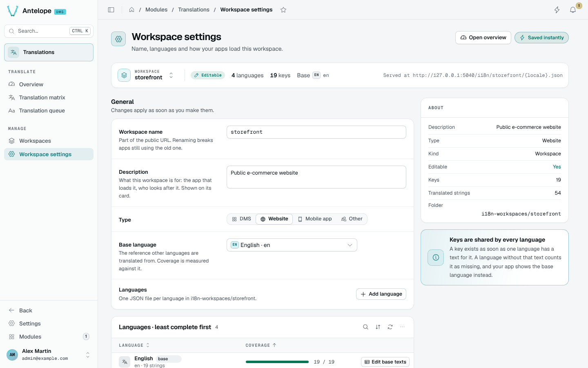Open Translations module in sidebar
This screenshot has height=368, width=588.
pos(49,52)
